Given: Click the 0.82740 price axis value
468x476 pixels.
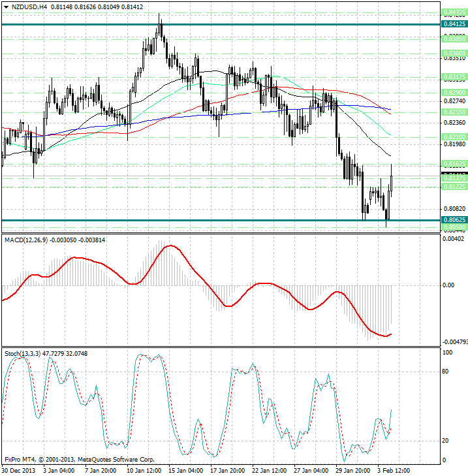Looking at the screenshot, I should click(x=454, y=101).
